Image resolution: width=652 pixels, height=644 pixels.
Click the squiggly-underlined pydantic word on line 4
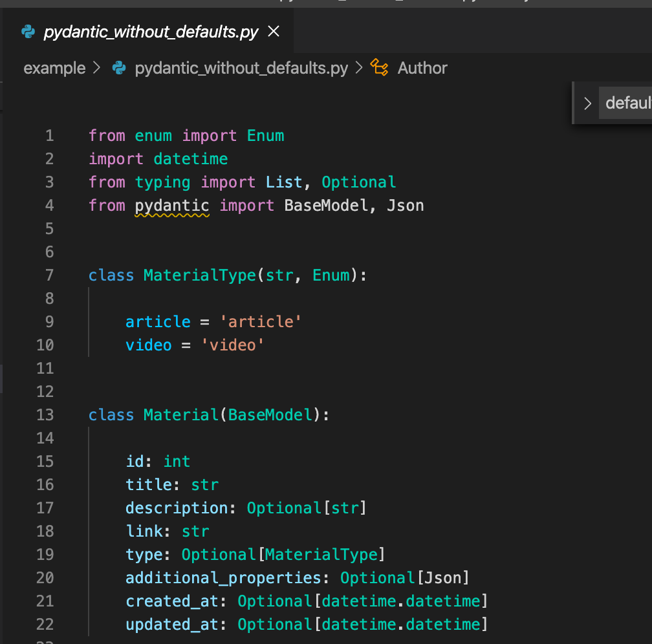171,205
